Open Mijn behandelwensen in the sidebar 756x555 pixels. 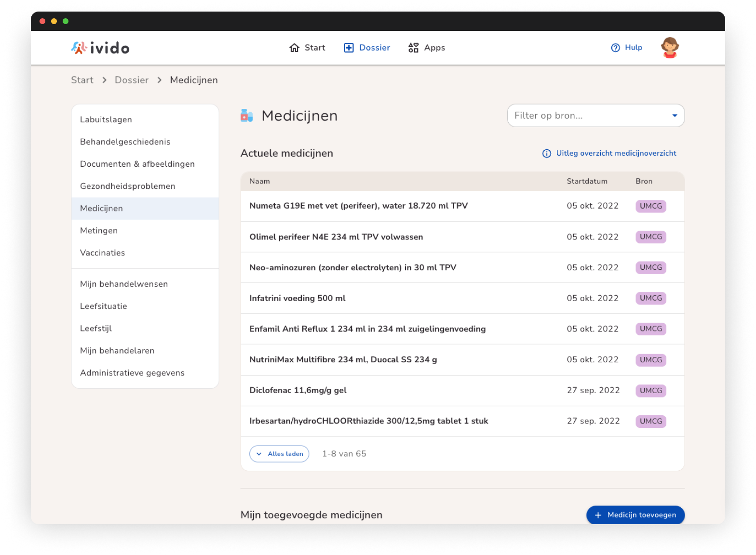(145, 284)
